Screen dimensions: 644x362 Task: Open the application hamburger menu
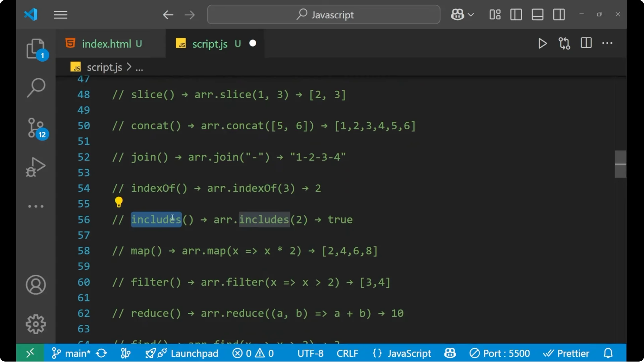(x=60, y=15)
